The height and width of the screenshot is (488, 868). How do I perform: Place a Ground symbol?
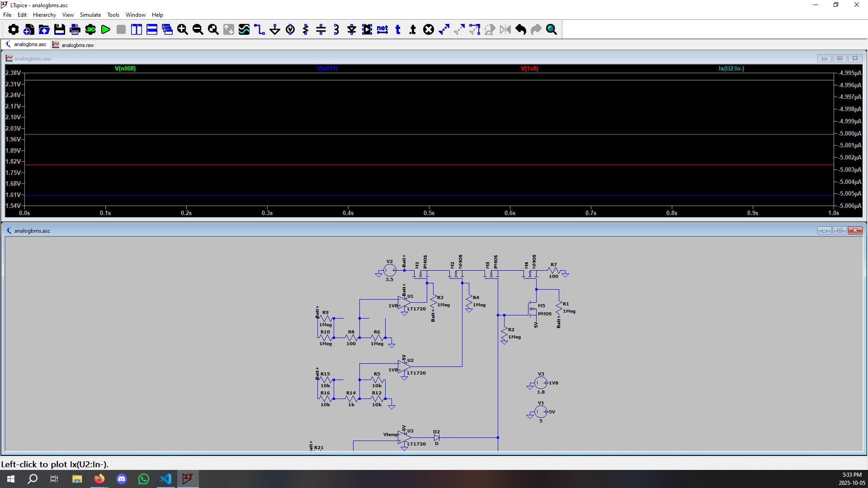(275, 30)
